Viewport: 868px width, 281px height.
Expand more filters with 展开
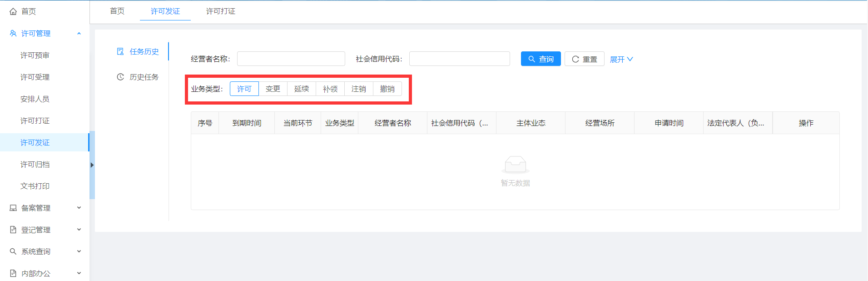(621, 59)
